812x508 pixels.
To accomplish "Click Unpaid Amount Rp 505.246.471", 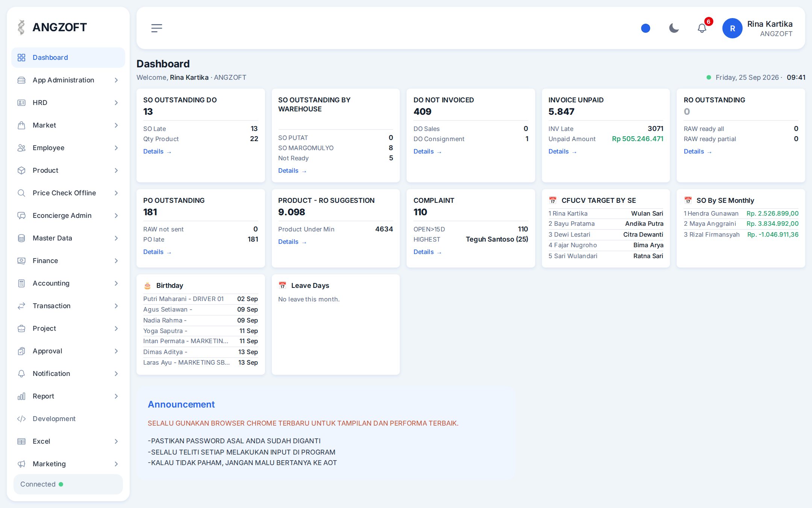I will click(x=638, y=139).
